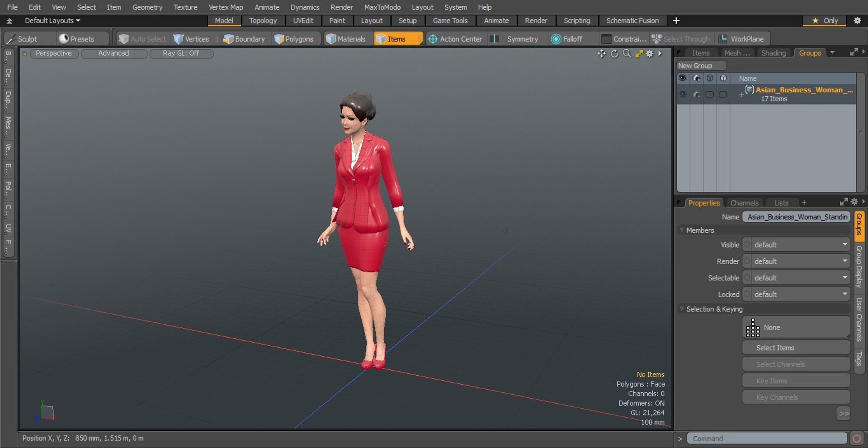Click the Sculpt tool icon
Image resolution: width=868 pixels, height=448 pixels.
(x=11, y=39)
